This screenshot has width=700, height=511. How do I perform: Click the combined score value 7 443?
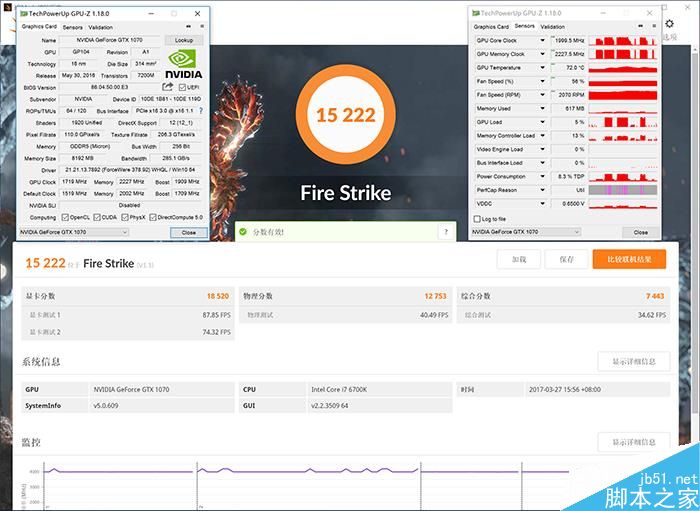[x=655, y=296]
